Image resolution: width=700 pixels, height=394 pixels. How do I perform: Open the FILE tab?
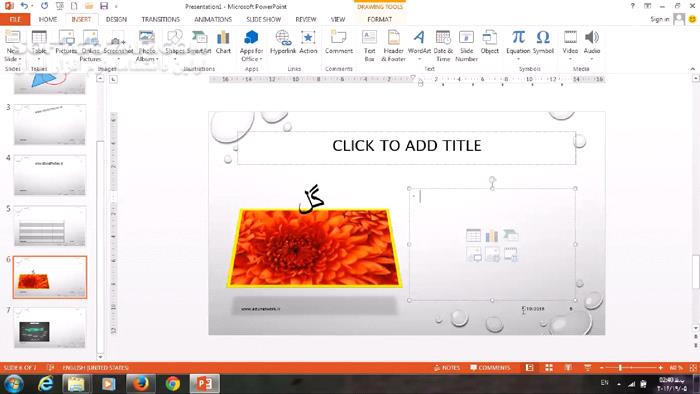coord(15,19)
